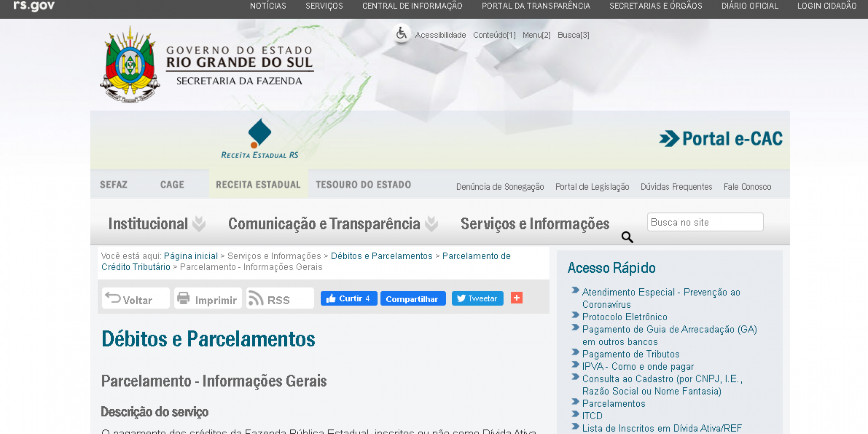Click into the Busca no site field

point(705,222)
